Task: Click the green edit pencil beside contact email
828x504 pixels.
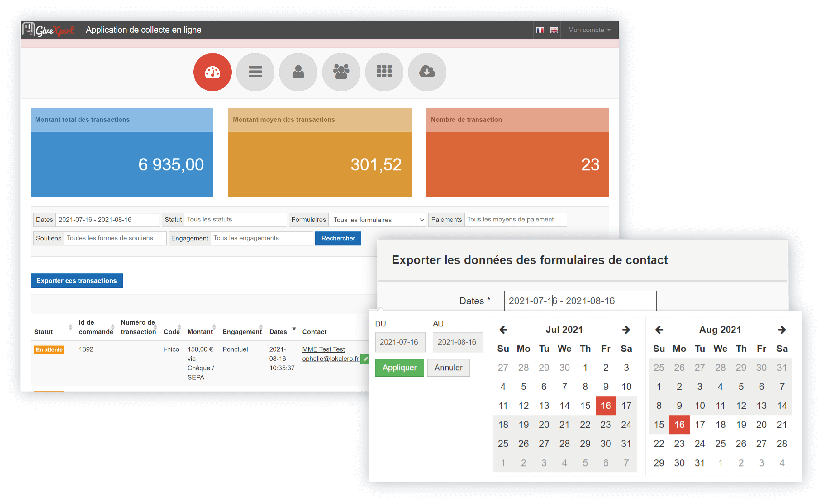Action: pyautogui.click(x=365, y=359)
